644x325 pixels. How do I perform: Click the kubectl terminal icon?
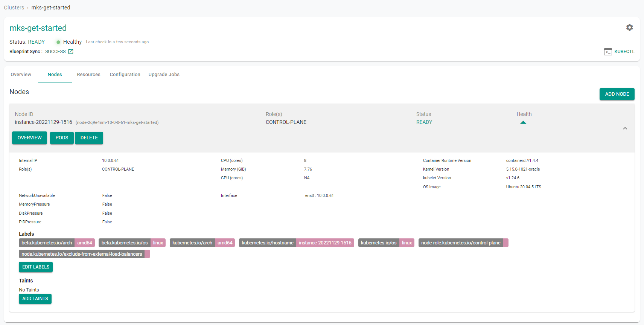coord(608,52)
